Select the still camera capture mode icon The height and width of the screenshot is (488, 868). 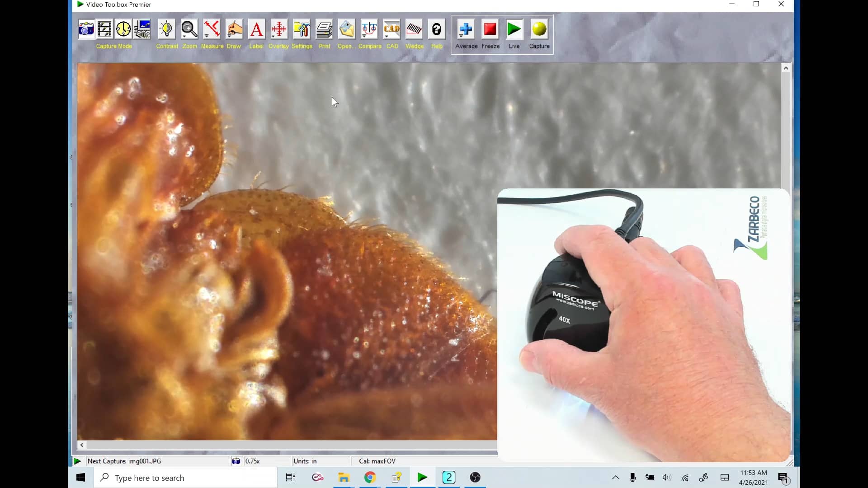tap(86, 29)
